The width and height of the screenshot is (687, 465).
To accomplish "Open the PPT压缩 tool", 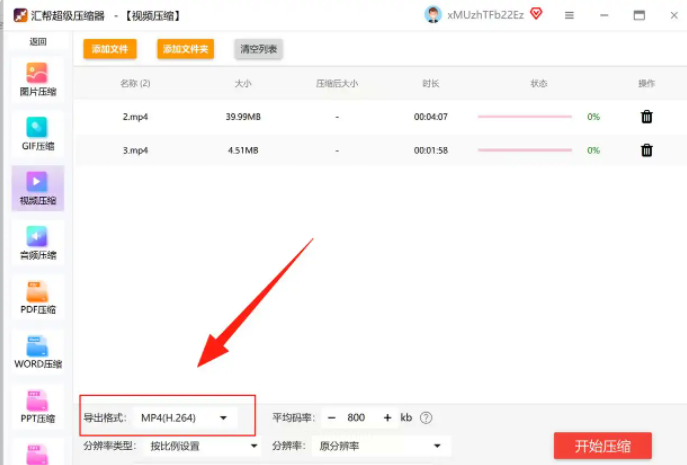I will pyautogui.click(x=38, y=406).
